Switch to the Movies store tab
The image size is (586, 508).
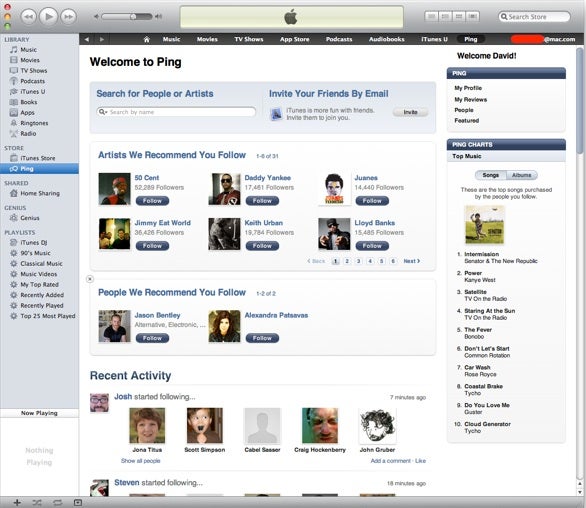[207, 39]
